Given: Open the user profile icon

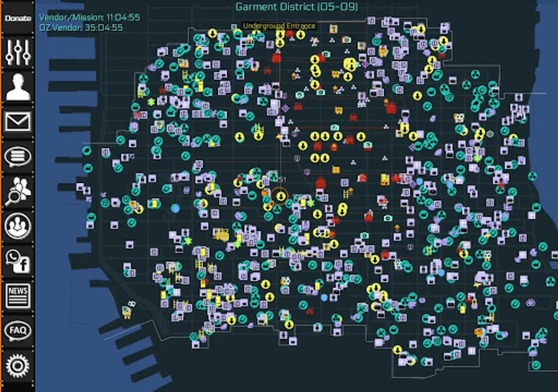Looking at the screenshot, I should [18, 87].
